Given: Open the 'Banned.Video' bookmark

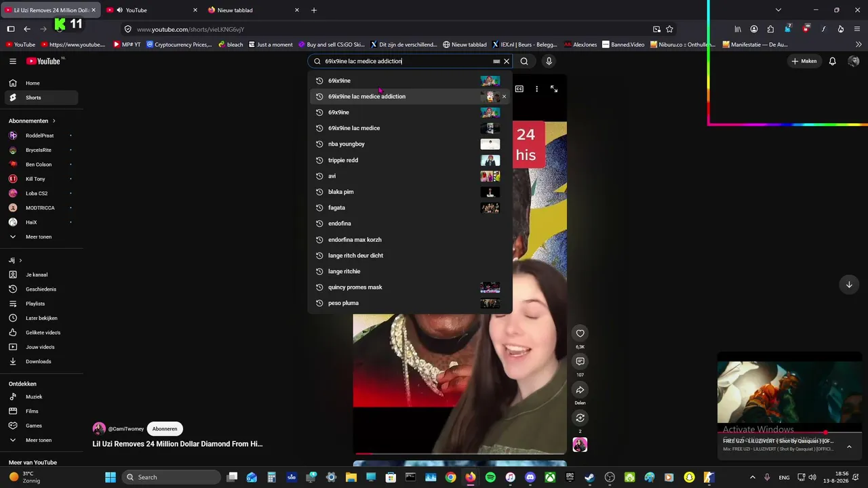Looking at the screenshot, I should (623, 45).
